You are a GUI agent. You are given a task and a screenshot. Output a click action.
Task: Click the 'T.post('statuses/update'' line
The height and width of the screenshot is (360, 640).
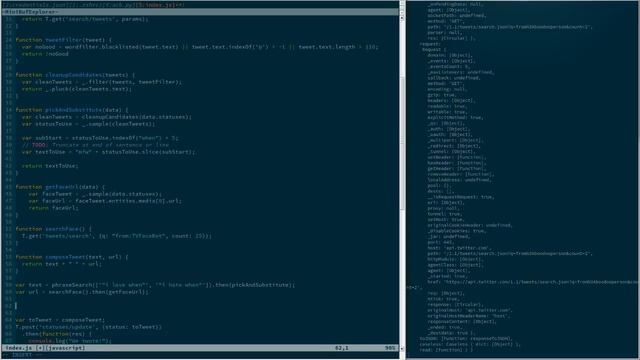[89, 327]
